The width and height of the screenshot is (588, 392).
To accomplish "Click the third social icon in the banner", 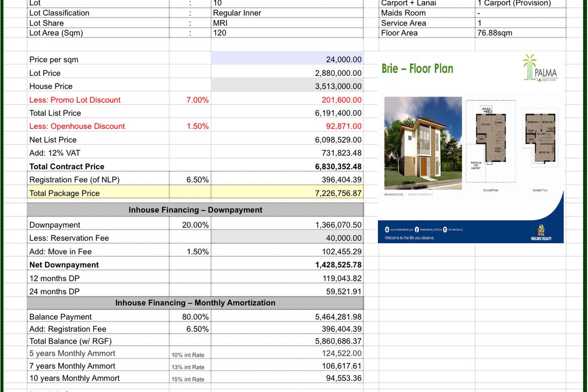I will (445, 230).
